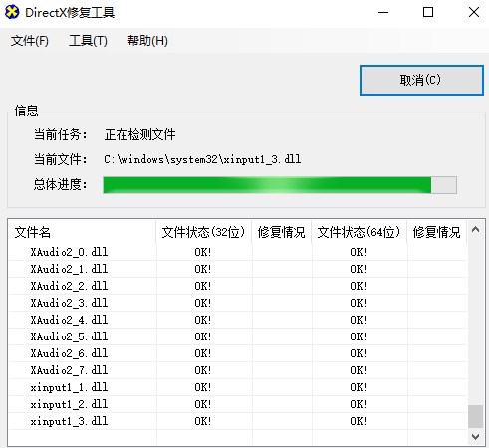Click 64-bit OK! status for xinput1_2.dll
The image size is (489, 448).
click(x=359, y=404)
